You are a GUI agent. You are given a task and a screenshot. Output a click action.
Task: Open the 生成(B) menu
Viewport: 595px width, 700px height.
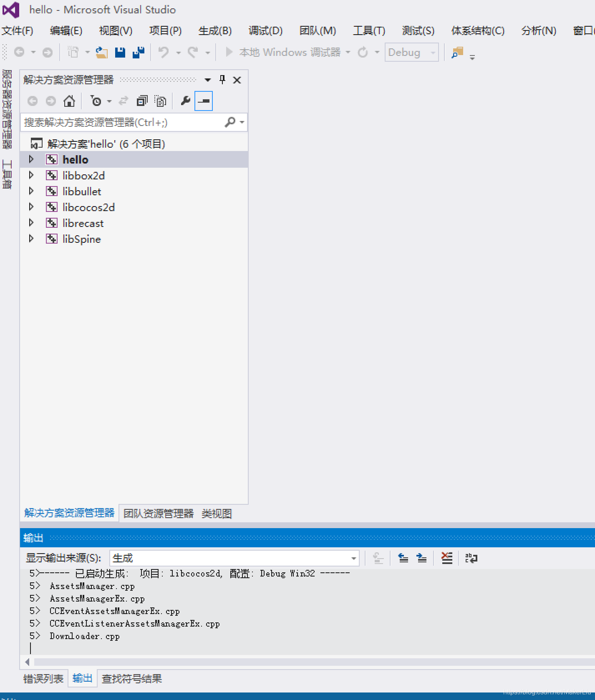(x=215, y=31)
